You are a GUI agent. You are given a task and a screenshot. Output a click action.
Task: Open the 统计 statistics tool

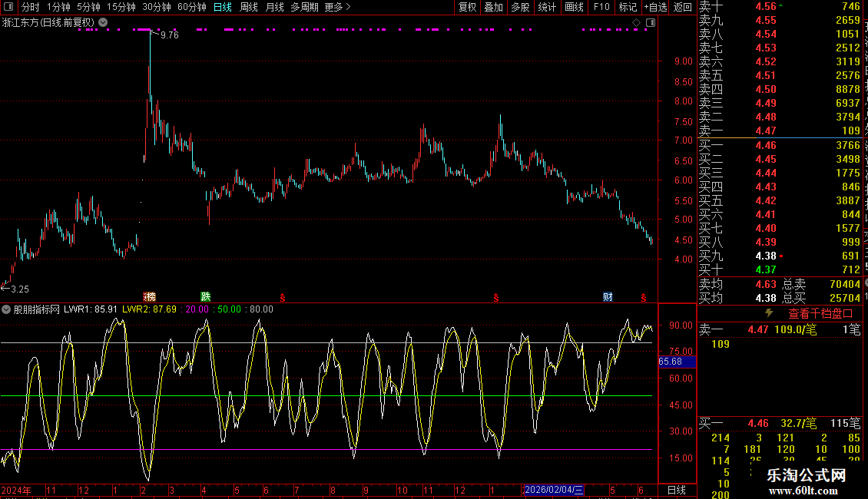click(x=547, y=7)
